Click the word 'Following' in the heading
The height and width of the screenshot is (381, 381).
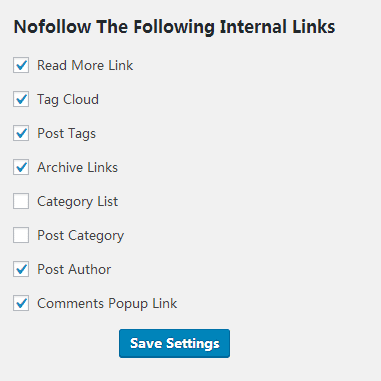[174, 27]
